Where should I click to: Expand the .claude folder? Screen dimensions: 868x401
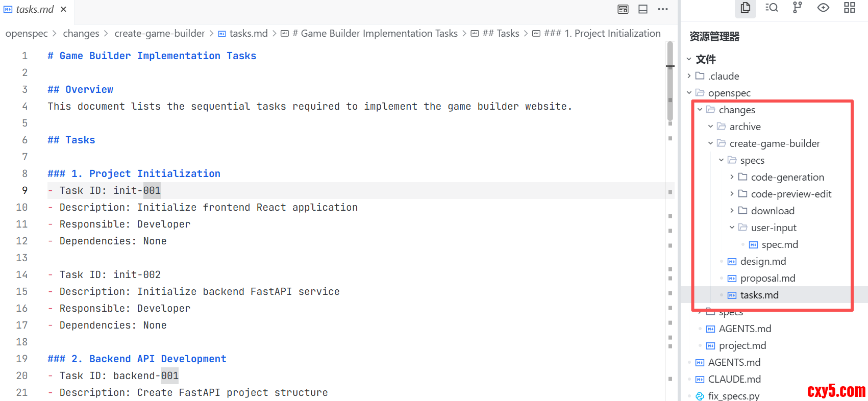689,76
